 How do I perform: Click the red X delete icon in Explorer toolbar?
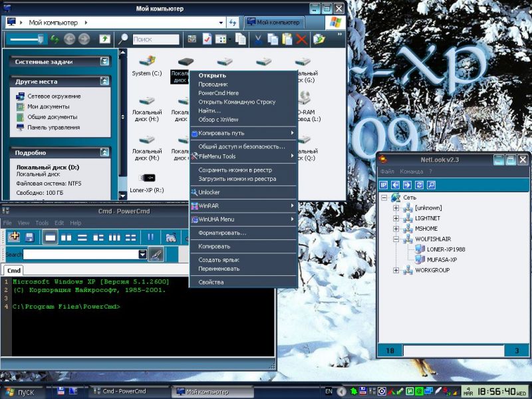click(301, 39)
